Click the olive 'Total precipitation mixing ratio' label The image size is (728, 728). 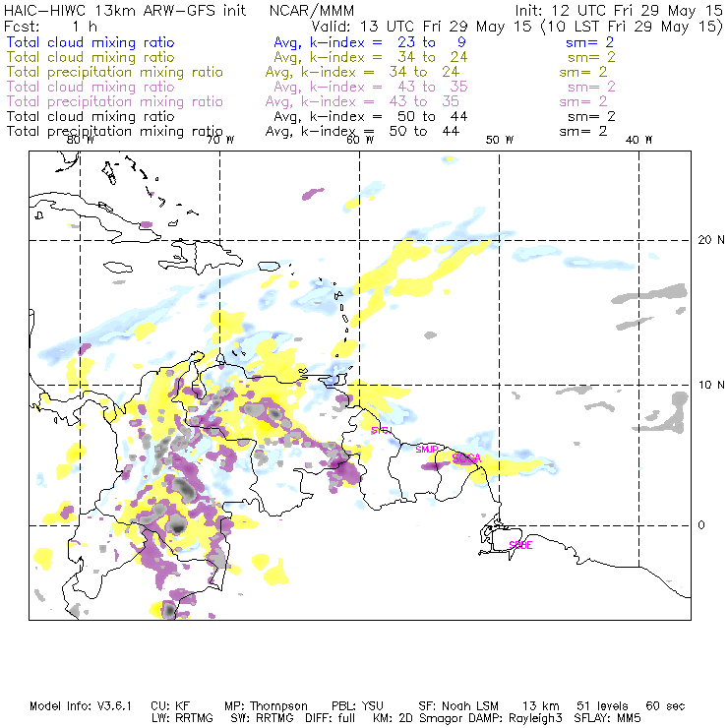pyautogui.click(x=115, y=72)
